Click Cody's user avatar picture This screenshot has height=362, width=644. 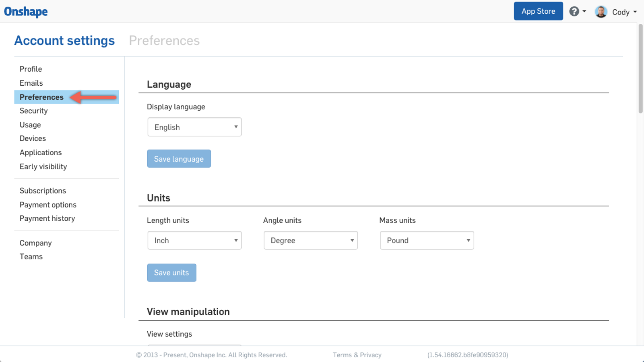[601, 12]
